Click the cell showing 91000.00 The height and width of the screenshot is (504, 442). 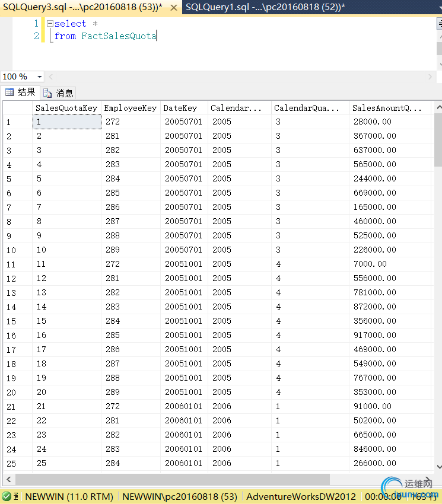pos(390,407)
